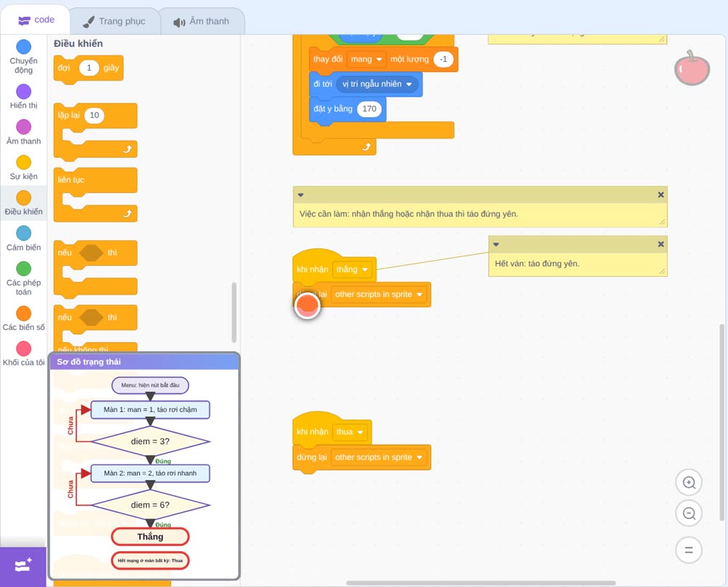This screenshot has height=587, width=728.
Task: Show the Các phép toán blocks
Action: pyautogui.click(x=24, y=279)
